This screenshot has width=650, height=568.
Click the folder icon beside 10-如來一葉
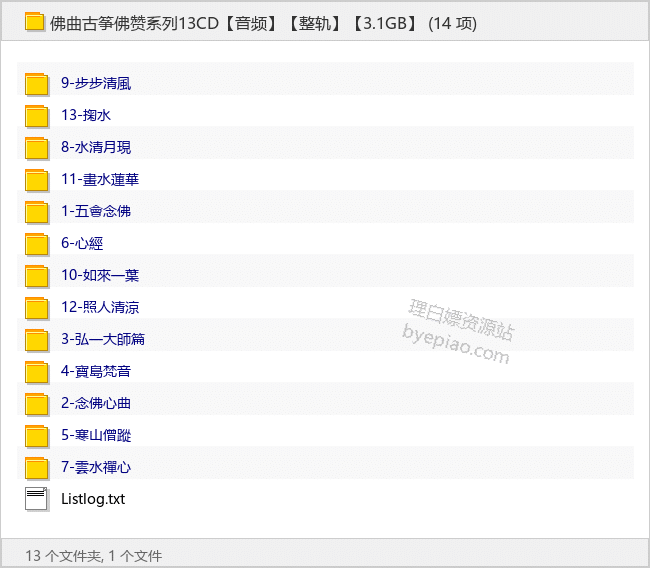tap(36, 276)
